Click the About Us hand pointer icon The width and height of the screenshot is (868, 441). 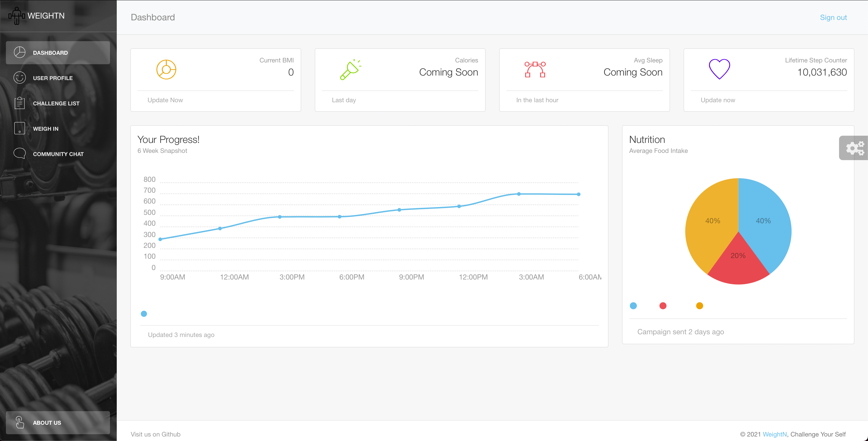(19, 422)
